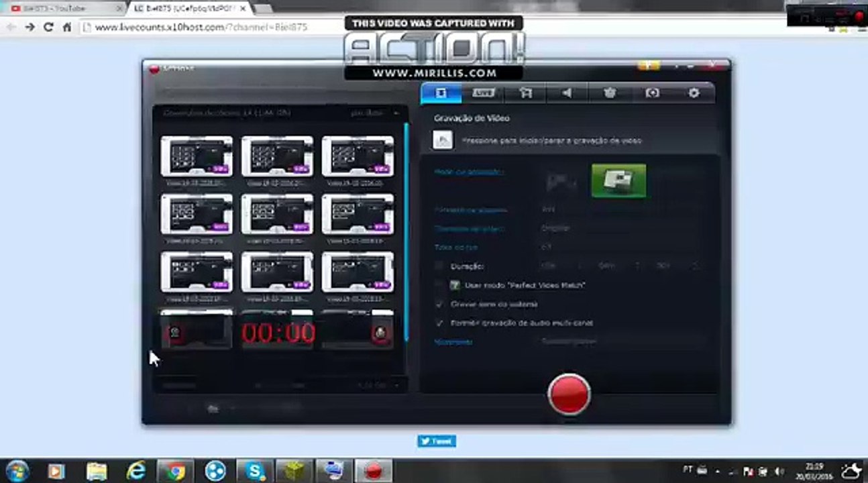Click the Chrome home button
The height and width of the screenshot is (483, 868).
tap(67, 27)
